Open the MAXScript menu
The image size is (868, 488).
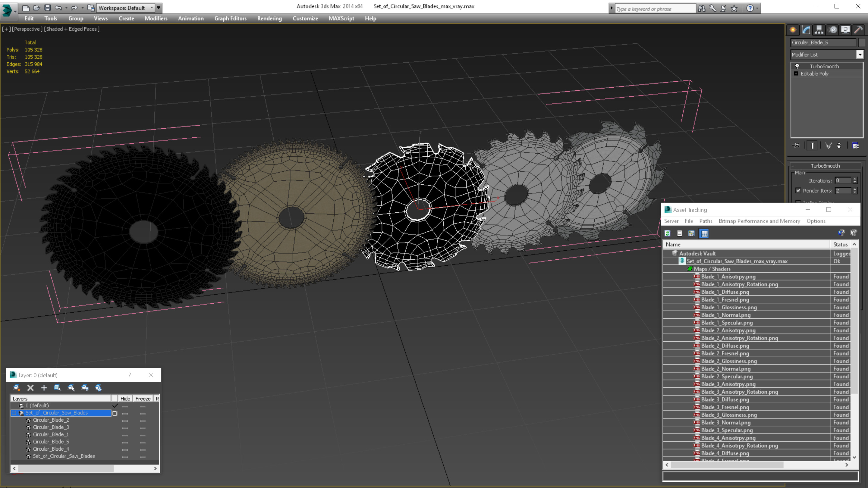[x=341, y=18]
